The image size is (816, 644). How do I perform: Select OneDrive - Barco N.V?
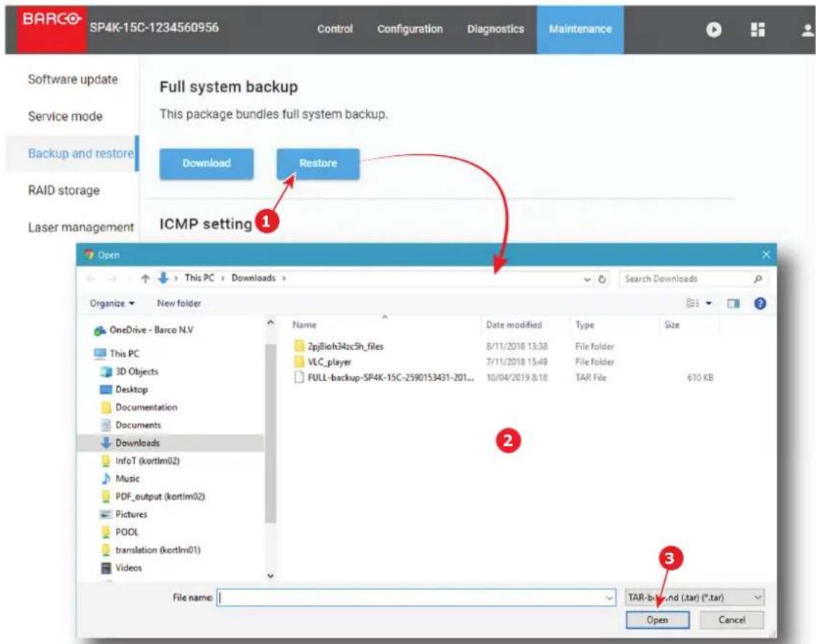click(x=144, y=330)
